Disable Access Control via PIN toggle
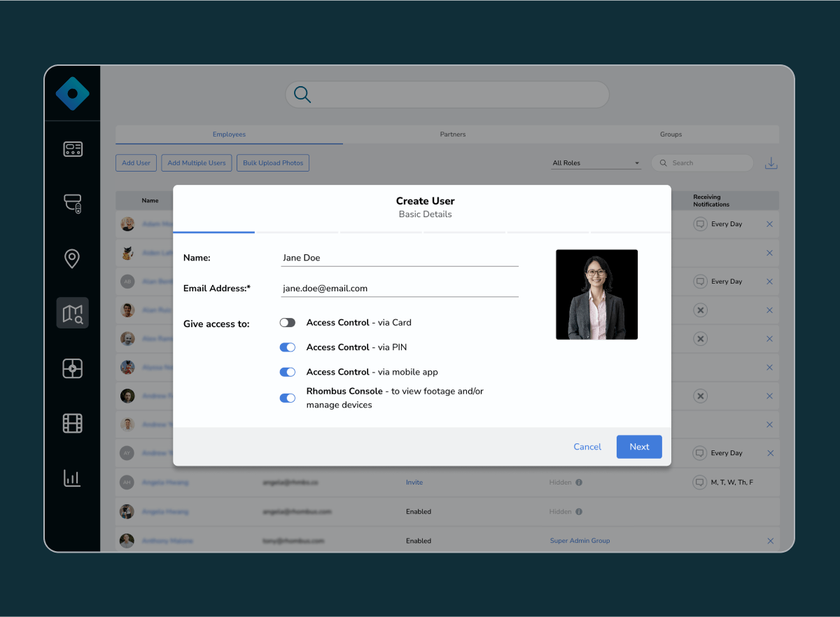Image resolution: width=840 pixels, height=617 pixels. coord(288,347)
